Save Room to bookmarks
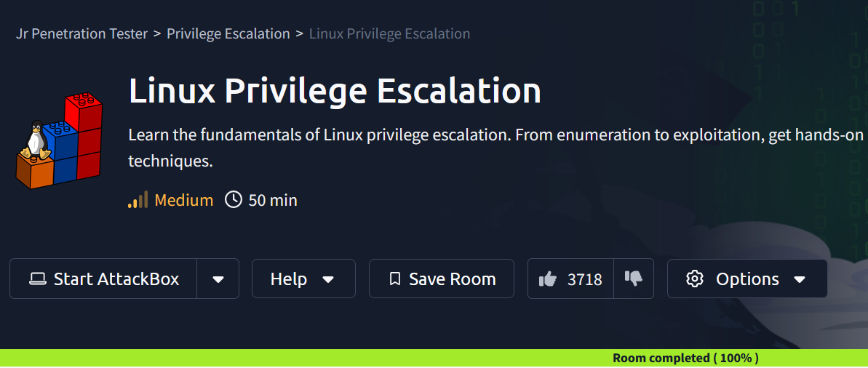Viewport: 868px width, 368px height. (x=441, y=279)
